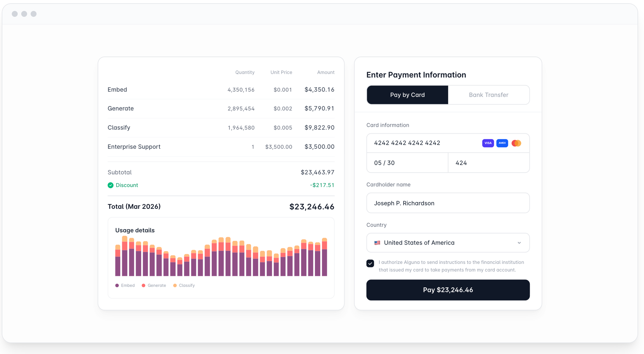644x354 pixels.
Task: Click the green Discount checkmark icon
Action: coord(110,185)
